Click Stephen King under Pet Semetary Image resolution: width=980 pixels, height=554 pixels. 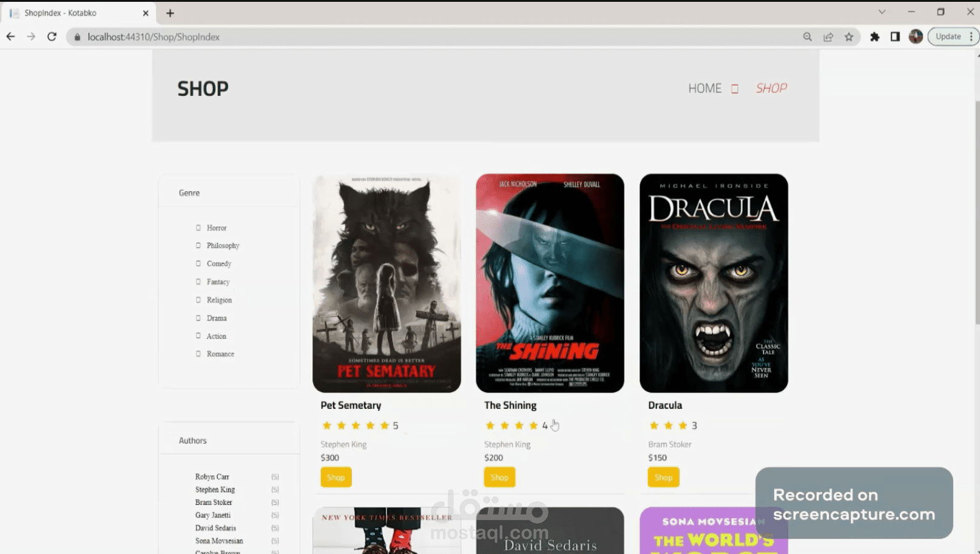(343, 445)
